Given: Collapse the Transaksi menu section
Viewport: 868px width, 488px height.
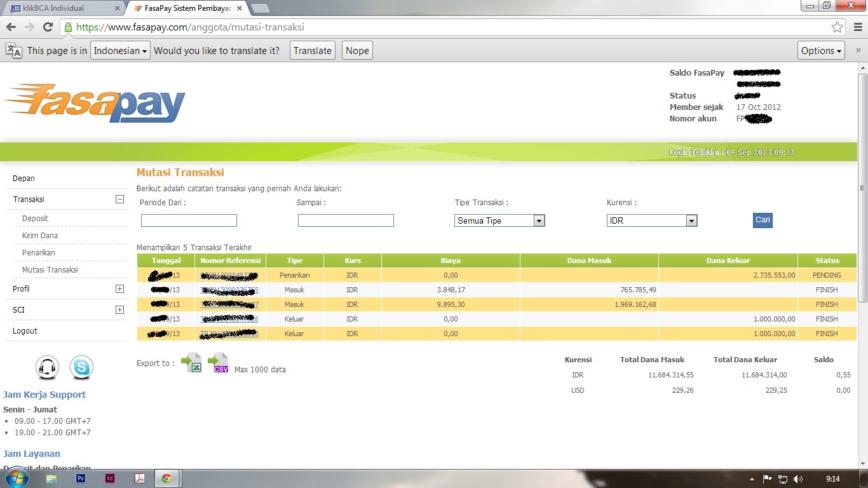Looking at the screenshot, I should 119,199.
